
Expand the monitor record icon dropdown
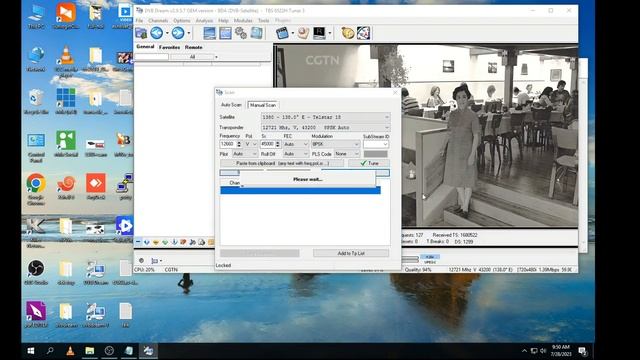point(329,33)
